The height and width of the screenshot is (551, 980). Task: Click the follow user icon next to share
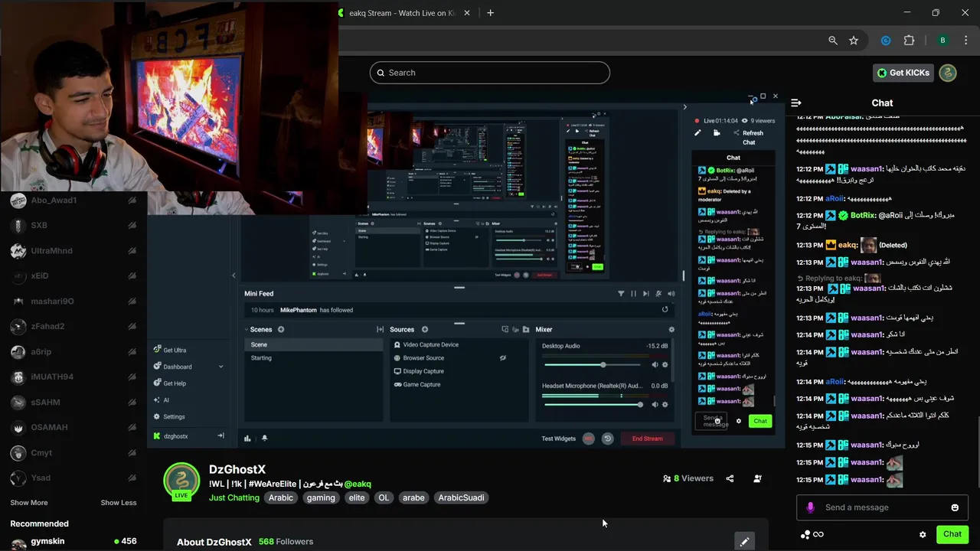pos(757,478)
